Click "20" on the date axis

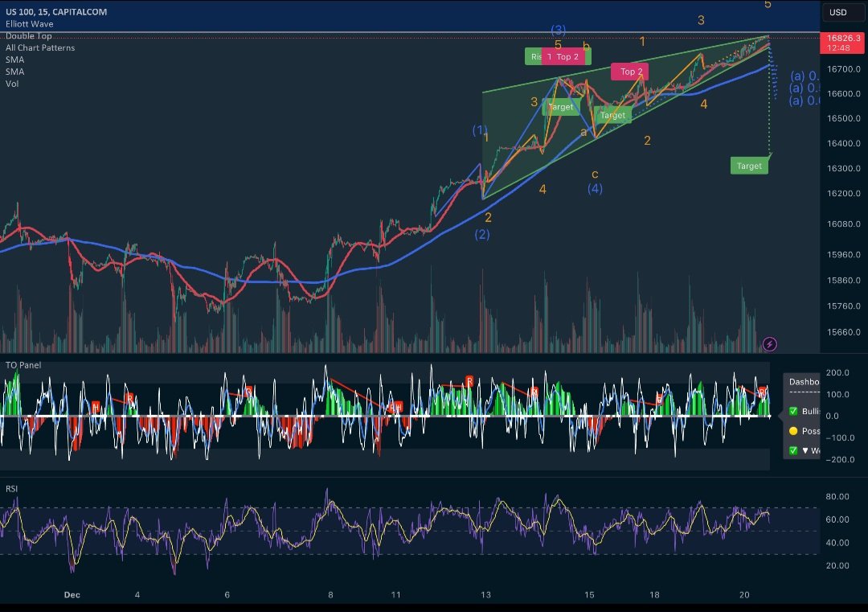[x=744, y=595]
